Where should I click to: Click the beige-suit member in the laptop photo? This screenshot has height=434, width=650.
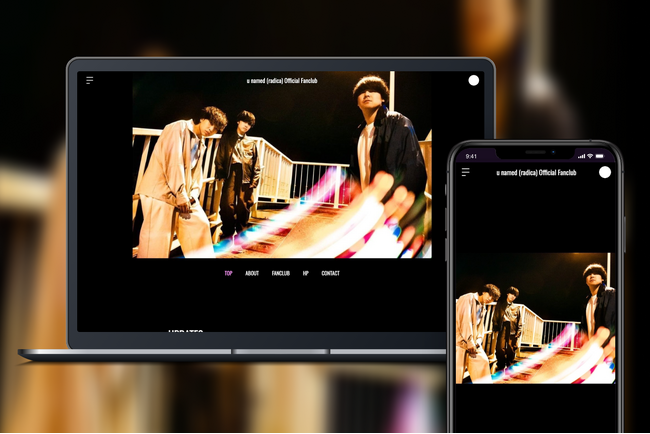tap(178, 182)
